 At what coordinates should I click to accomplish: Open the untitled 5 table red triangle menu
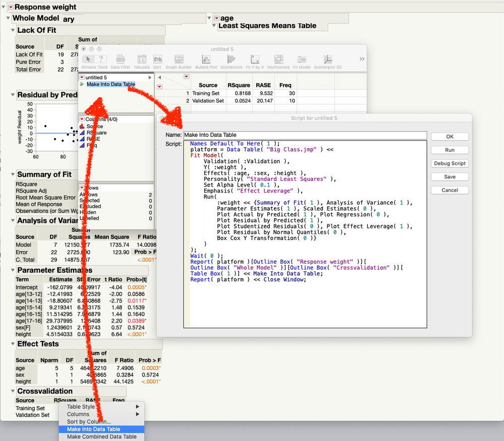(x=82, y=77)
